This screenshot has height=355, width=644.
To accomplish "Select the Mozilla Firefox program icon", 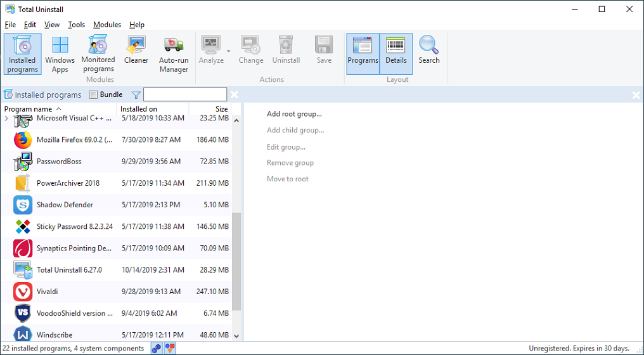I will click(23, 139).
